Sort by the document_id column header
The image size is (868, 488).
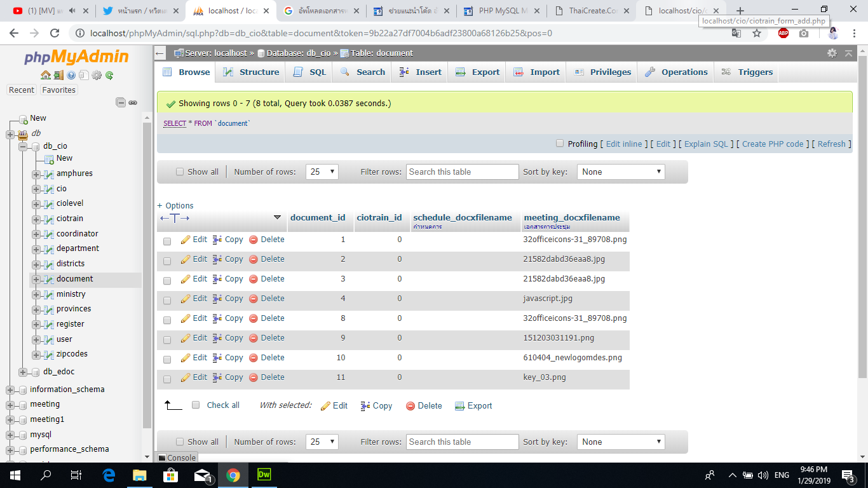pos(318,217)
